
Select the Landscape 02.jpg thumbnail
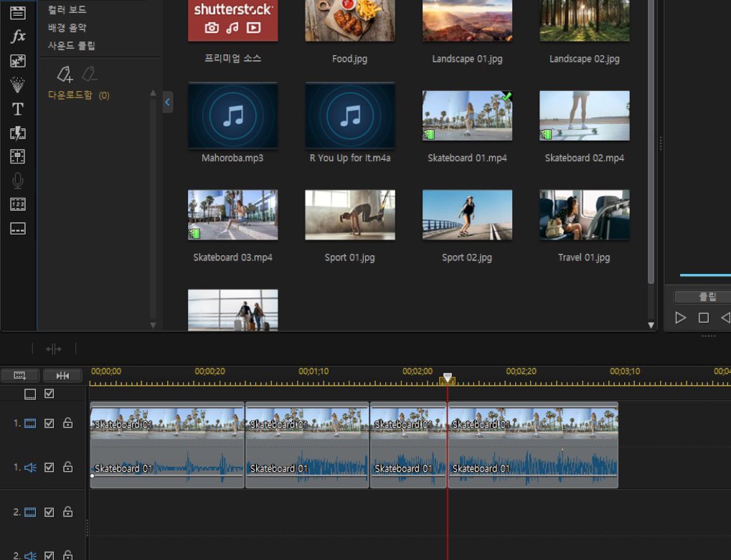pos(585,21)
